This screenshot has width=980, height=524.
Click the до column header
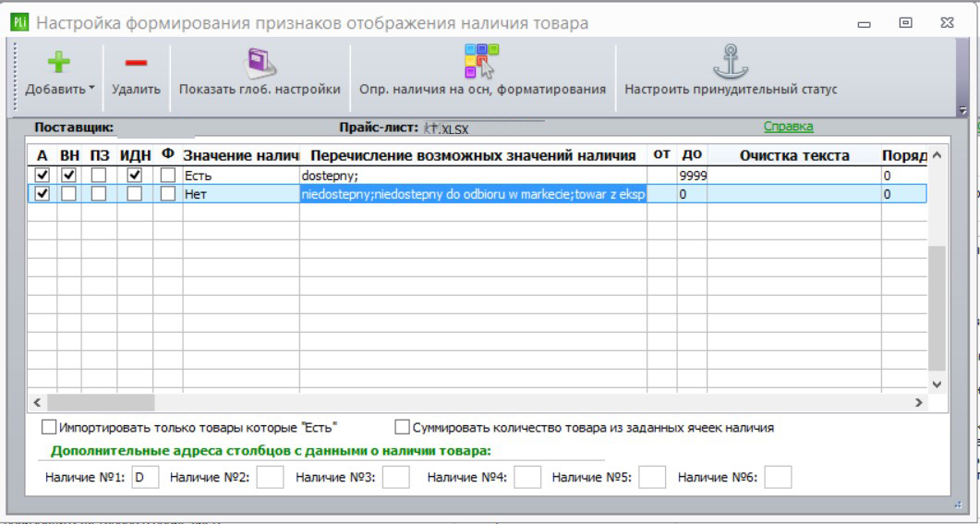coord(692,155)
